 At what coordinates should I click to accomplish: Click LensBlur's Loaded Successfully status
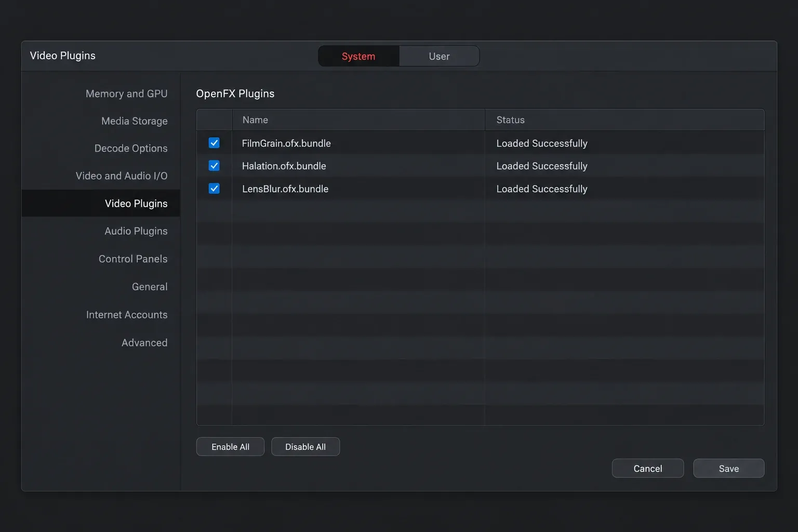542,189
